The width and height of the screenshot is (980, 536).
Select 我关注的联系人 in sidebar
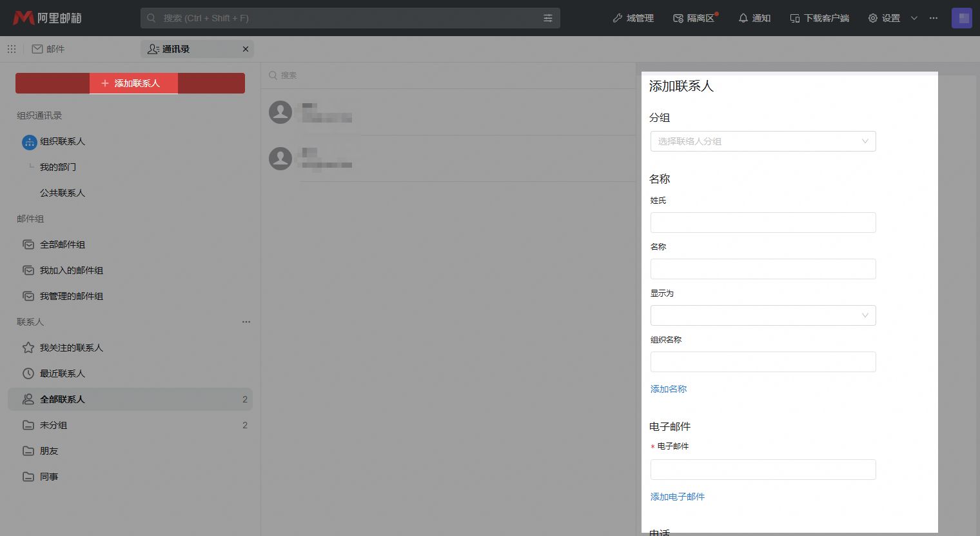71,348
